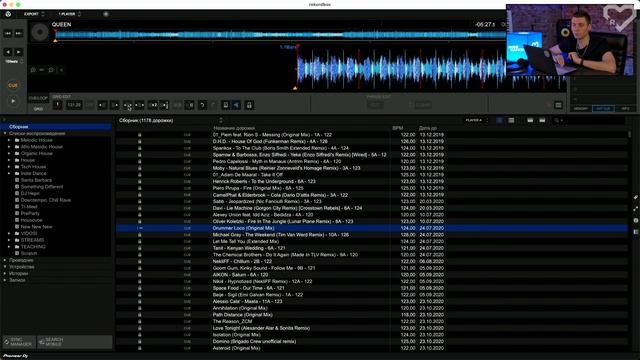Click the waveform zoom in magnifier
The height and width of the screenshot is (360, 640).
click(33, 70)
